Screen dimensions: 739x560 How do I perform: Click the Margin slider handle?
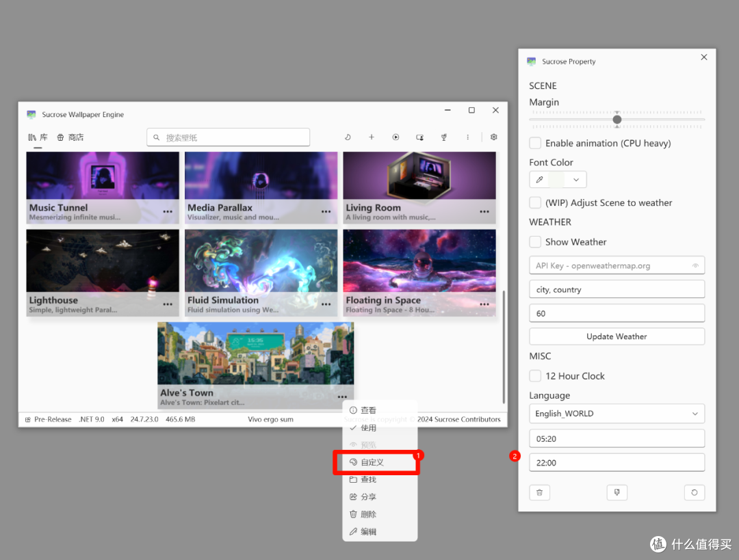click(617, 120)
